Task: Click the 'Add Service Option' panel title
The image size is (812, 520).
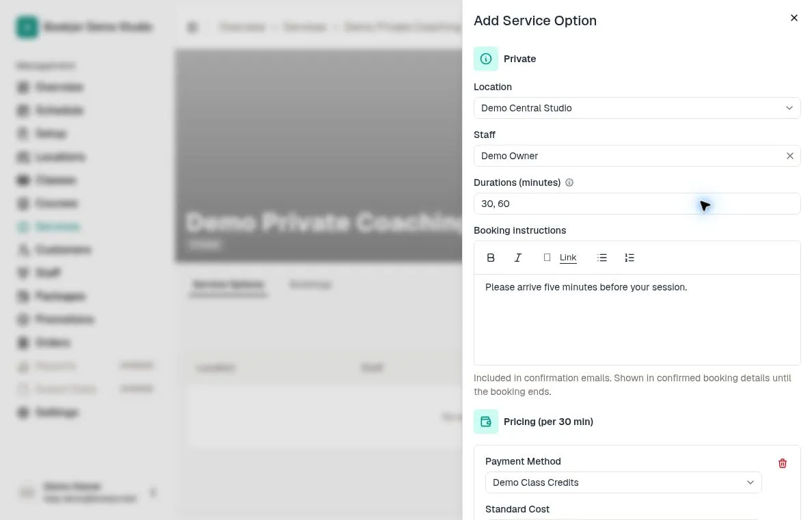Action: pos(535,20)
